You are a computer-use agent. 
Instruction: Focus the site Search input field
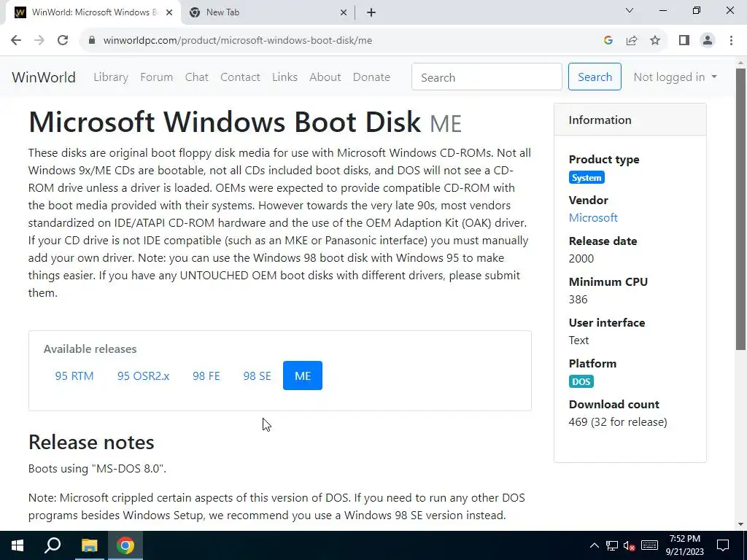click(x=487, y=77)
